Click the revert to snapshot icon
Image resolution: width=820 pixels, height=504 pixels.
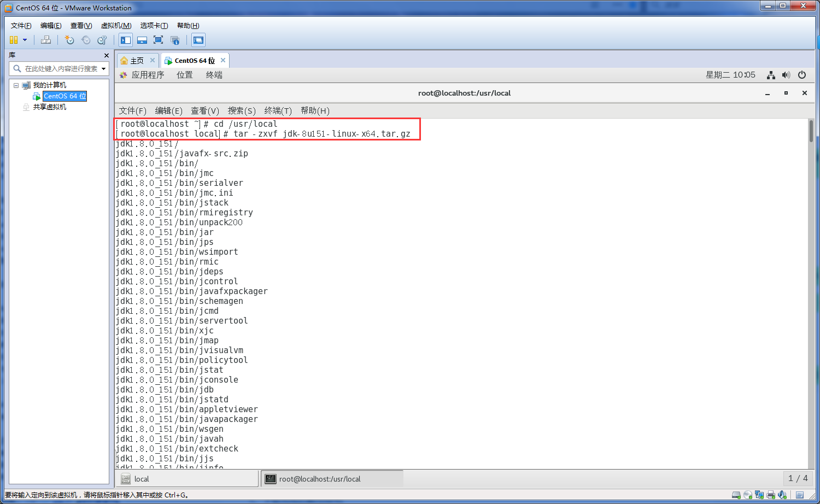(x=86, y=40)
